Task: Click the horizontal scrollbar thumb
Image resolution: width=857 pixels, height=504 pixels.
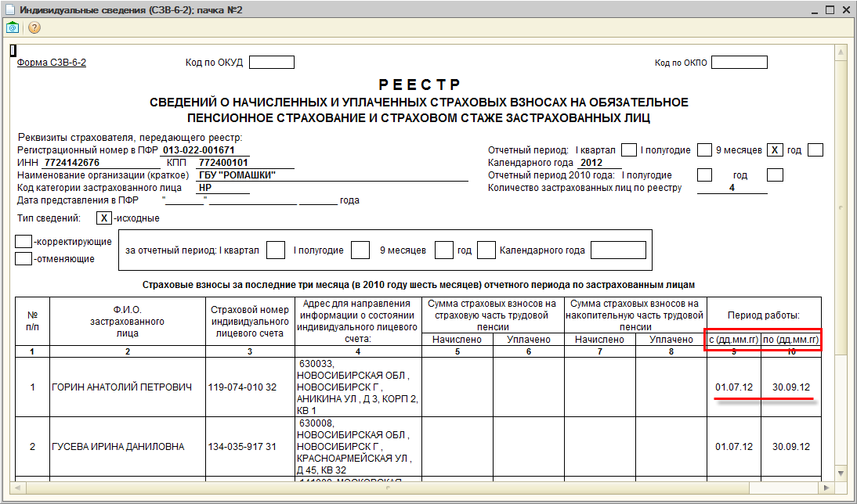Action: tap(386, 487)
